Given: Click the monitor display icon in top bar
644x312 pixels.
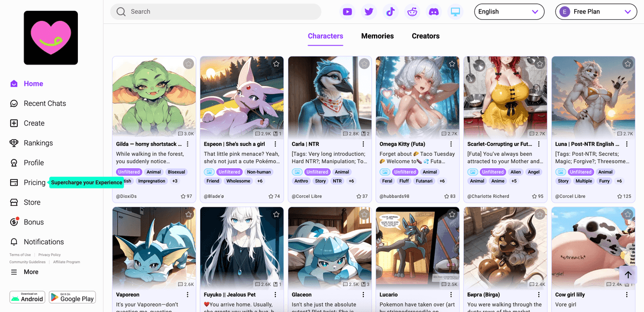Looking at the screenshot, I should click(456, 11).
